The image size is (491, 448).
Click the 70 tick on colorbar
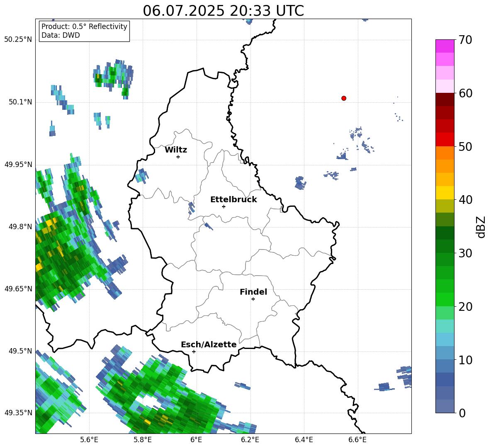pos(465,40)
